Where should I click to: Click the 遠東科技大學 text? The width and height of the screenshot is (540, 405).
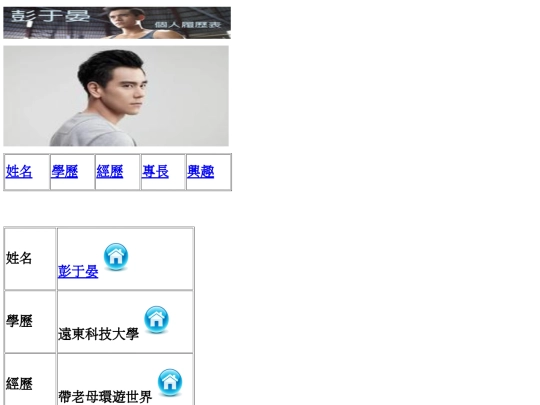click(x=98, y=334)
